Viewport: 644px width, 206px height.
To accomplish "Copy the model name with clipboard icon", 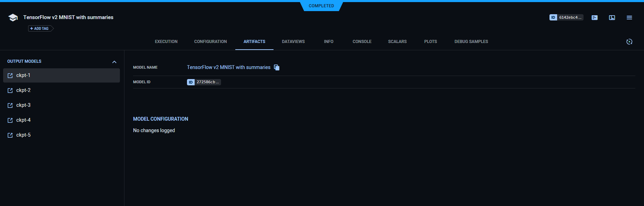I will coord(277,68).
